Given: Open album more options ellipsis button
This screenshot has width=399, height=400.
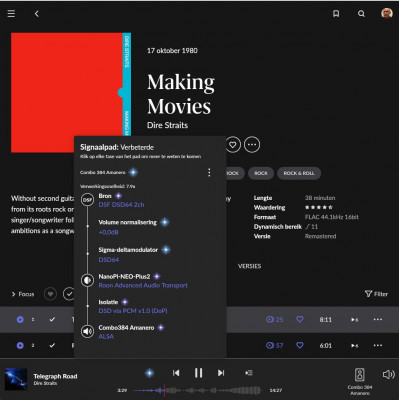Looking at the screenshot, I should (252, 145).
